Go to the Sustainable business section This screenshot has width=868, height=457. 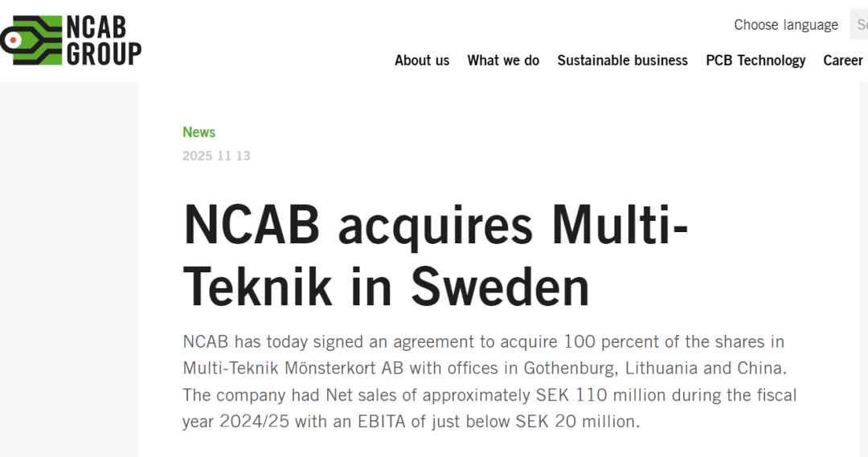click(622, 60)
